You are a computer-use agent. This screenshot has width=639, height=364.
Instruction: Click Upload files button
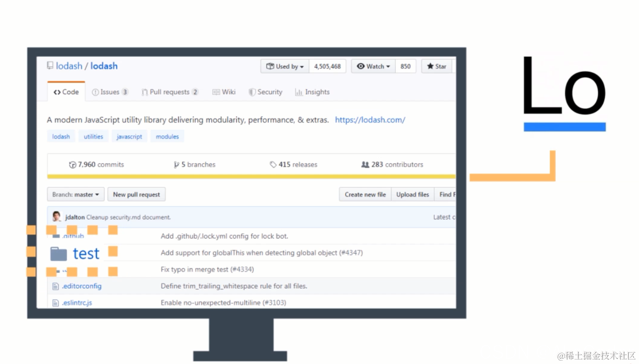coord(413,195)
